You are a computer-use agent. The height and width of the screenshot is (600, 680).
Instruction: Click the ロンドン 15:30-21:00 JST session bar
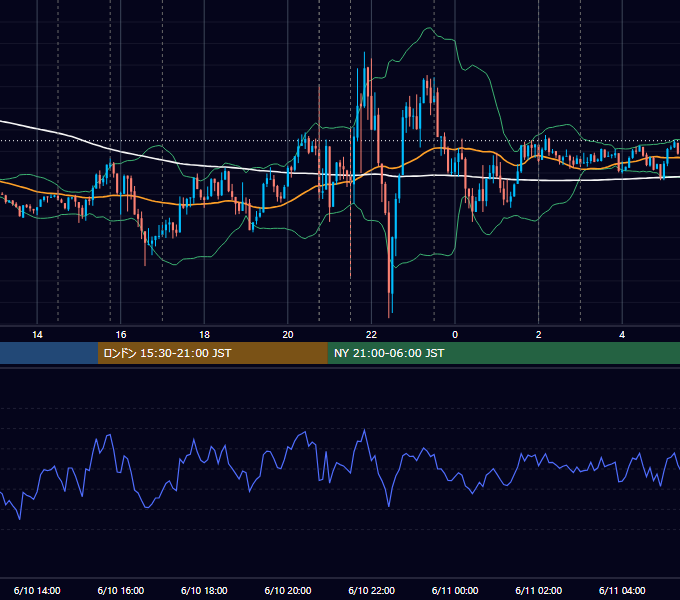pyautogui.click(x=212, y=353)
